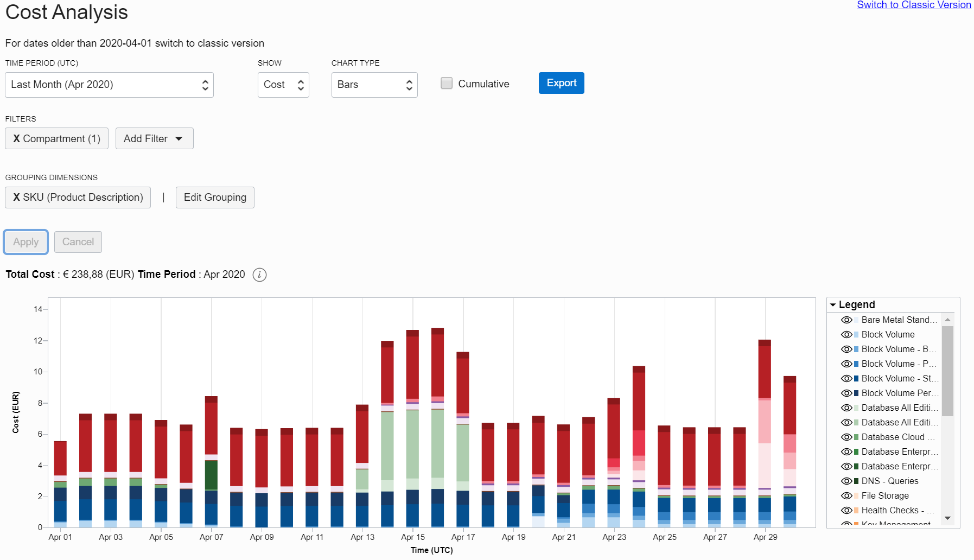Click the legend scrollbar down arrow
Screen dimensions: 974x560
[x=948, y=518]
